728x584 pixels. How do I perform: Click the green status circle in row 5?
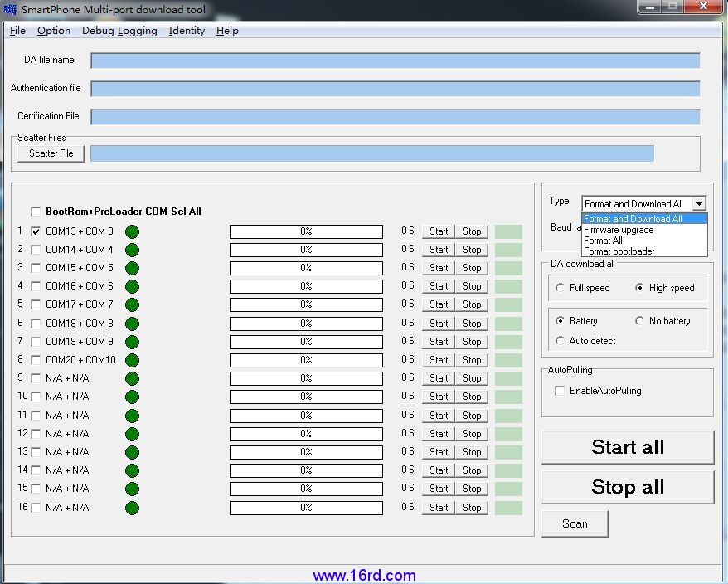click(x=132, y=304)
